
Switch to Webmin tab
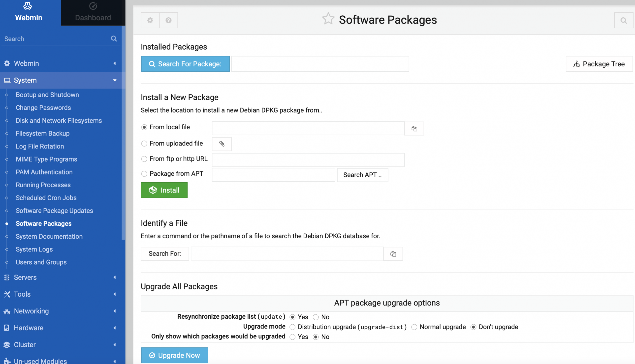coord(30,12)
